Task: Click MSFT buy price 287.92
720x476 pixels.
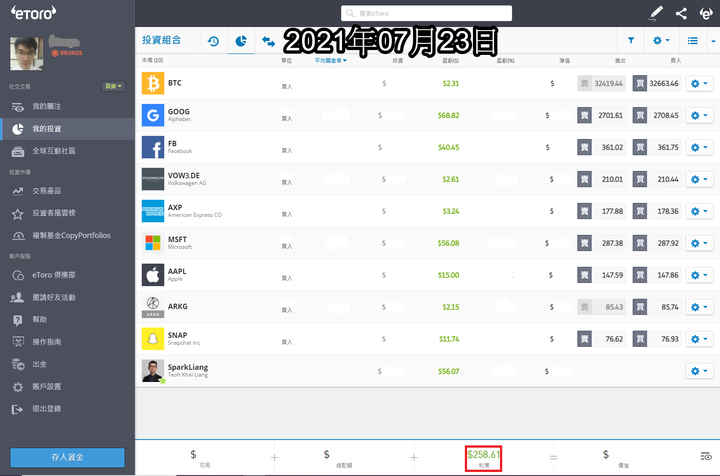Action: tap(657, 243)
